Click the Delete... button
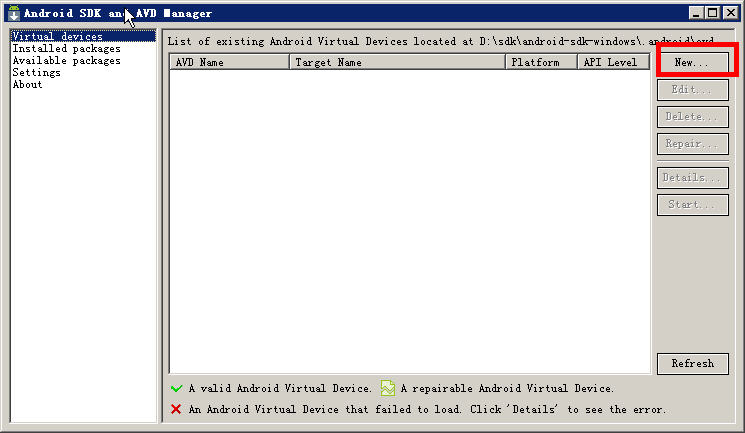This screenshot has height=433, width=745. pos(692,116)
